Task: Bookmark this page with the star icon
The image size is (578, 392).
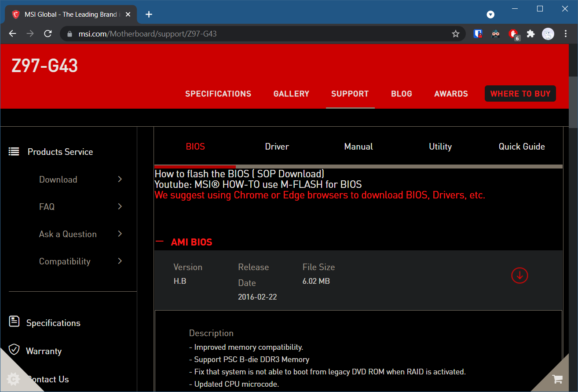Action: coord(456,33)
